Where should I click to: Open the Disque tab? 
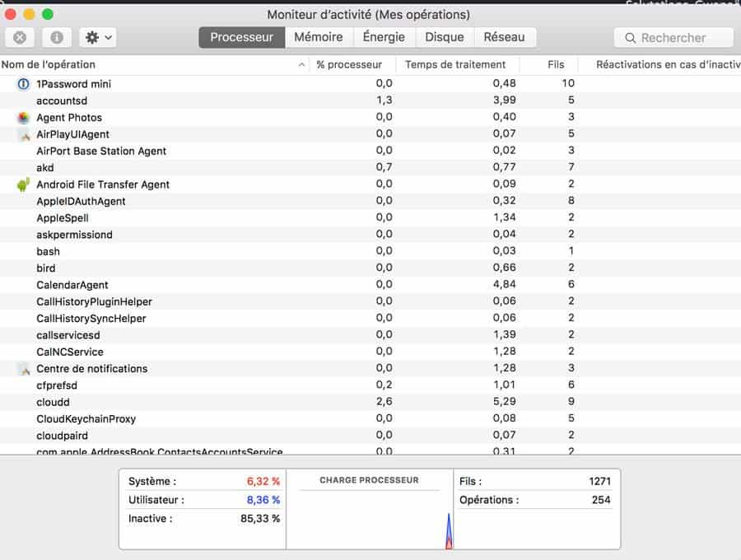click(x=445, y=37)
